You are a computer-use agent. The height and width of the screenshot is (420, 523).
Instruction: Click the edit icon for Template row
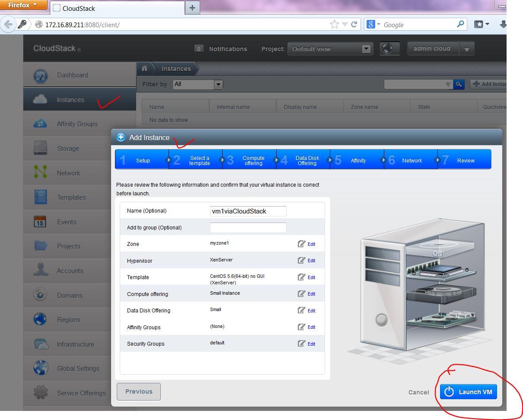pos(301,277)
